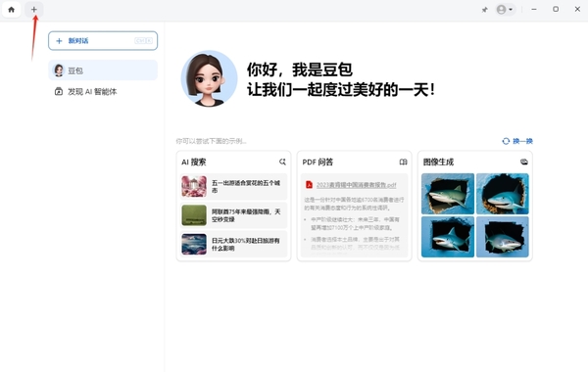Open 发现 AI 智能体 in sidebar
Viewport: 588px width, 372px height.
pos(103,91)
